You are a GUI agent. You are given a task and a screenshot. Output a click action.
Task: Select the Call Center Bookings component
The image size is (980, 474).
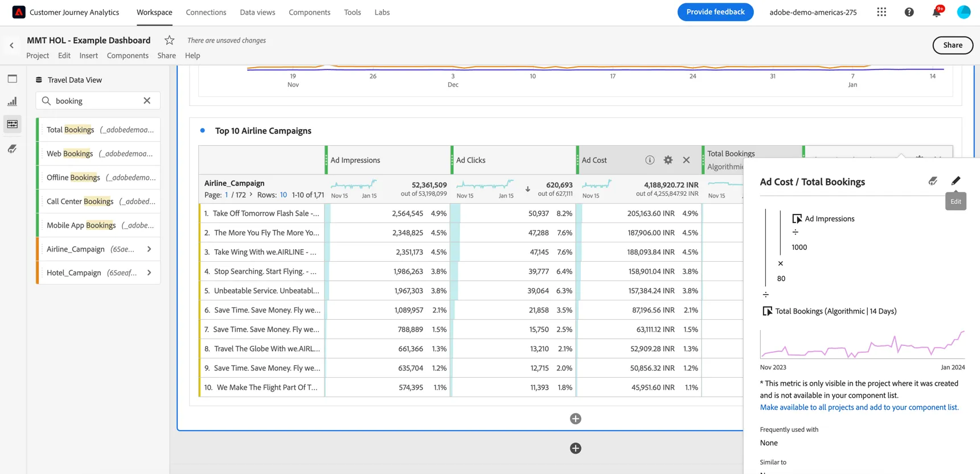(99, 201)
